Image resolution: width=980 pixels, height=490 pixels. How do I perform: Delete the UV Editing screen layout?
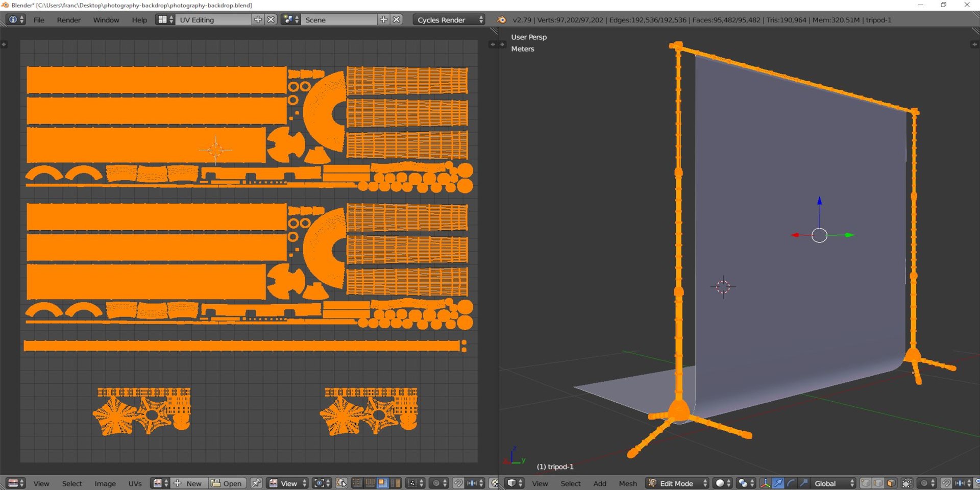271,19
